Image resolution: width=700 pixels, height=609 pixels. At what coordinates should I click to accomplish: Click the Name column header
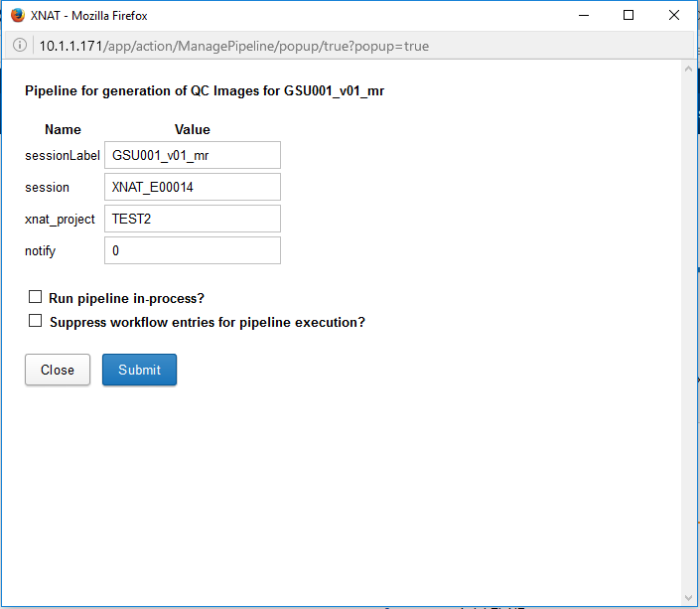point(63,129)
